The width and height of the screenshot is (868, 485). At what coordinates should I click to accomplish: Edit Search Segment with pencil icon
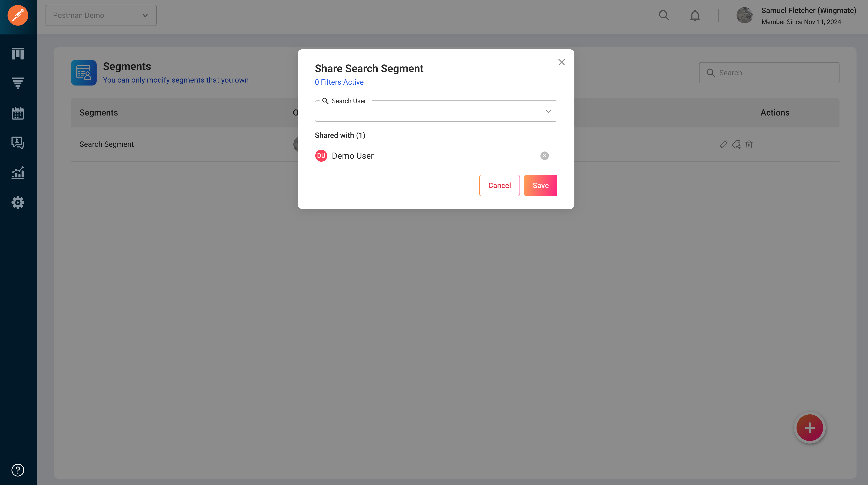[723, 144]
